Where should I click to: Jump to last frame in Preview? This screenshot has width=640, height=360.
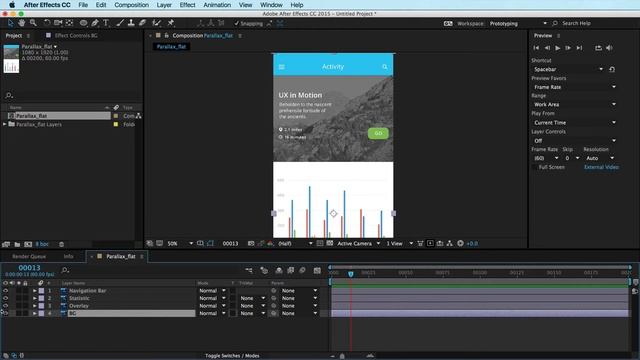[x=579, y=48]
